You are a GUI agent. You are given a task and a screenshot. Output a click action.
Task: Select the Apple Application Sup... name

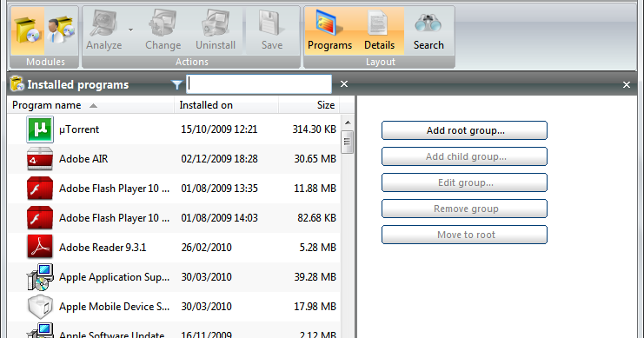click(x=114, y=277)
